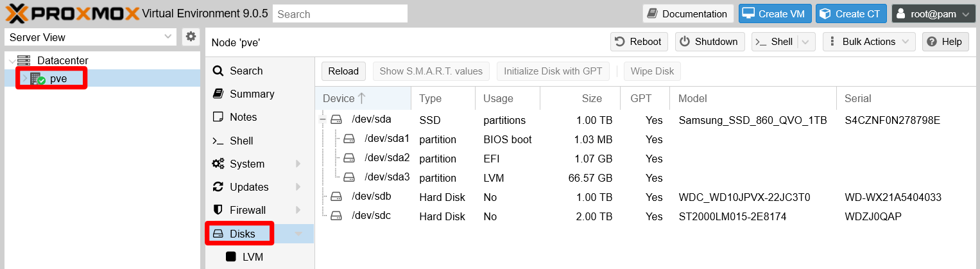Click the /dev/sda1 partition disk icon
Viewport: 980px width, 269px height.
pyautogui.click(x=349, y=139)
